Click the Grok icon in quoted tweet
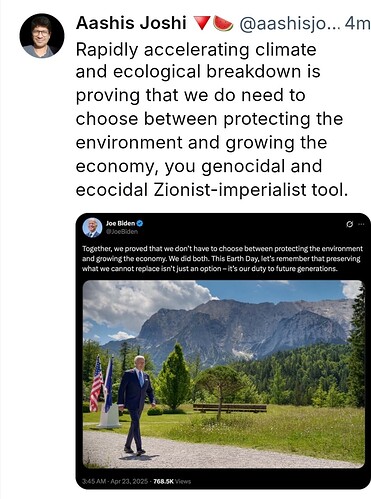The width and height of the screenshot is (371, 499). 349,224
